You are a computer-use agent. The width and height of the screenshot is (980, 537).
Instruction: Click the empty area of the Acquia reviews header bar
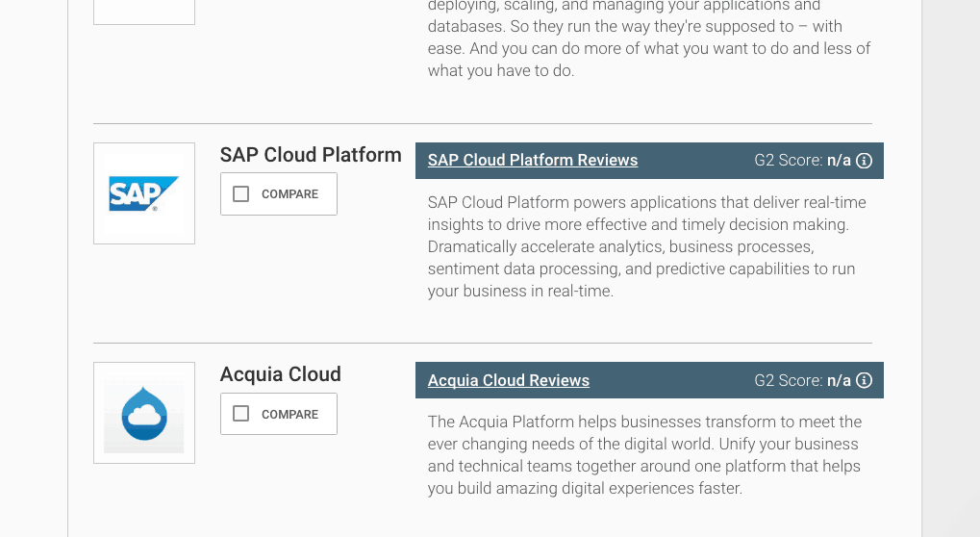coord(671,380)
